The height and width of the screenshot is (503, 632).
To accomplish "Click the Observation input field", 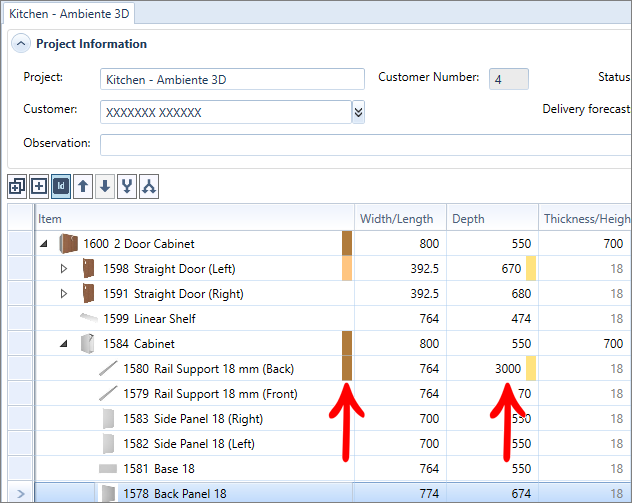I will (366, 145).
